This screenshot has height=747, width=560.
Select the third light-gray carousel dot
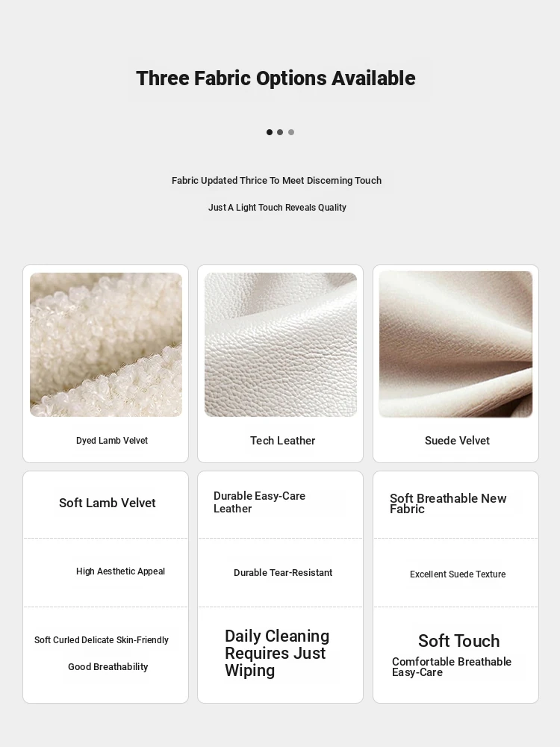tap(291, 132)
